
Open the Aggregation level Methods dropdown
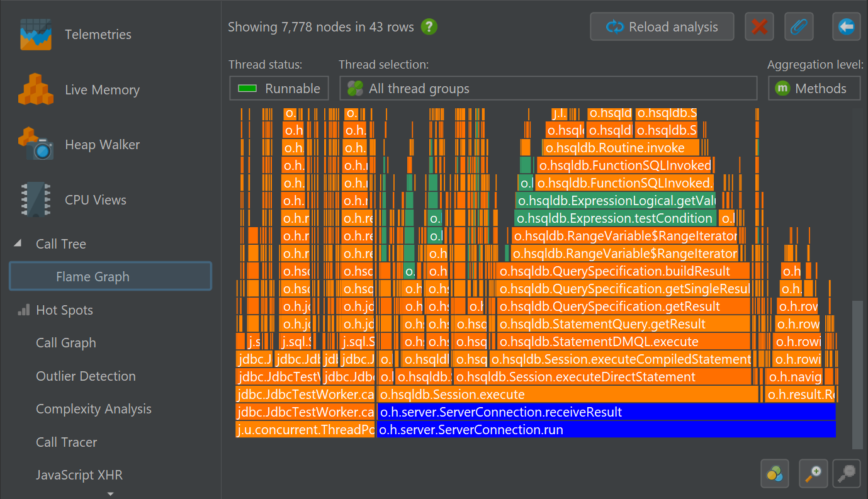[x=814, y=89]
